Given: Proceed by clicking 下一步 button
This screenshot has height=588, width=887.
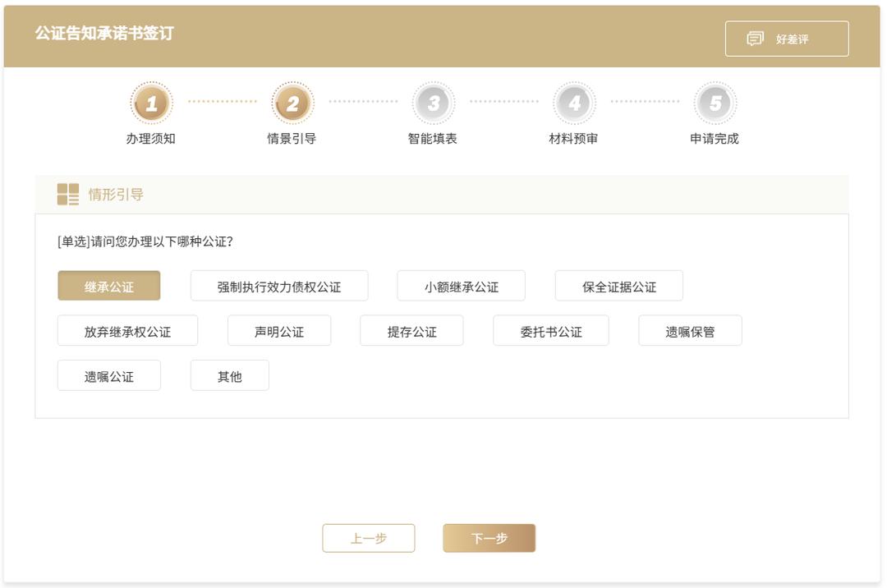Looking at the screenshot, I should coord(489,539).
